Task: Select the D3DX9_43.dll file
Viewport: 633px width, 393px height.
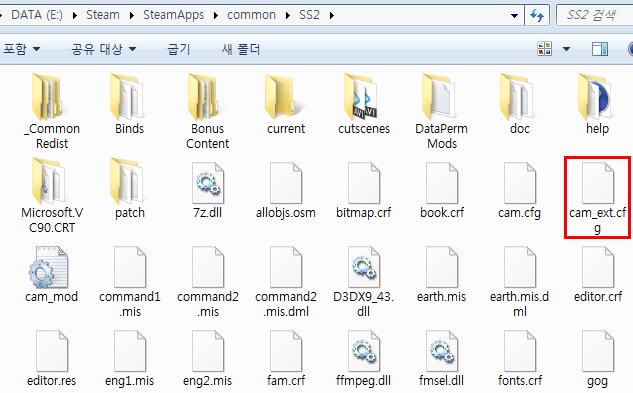Action: pos(363,282)
